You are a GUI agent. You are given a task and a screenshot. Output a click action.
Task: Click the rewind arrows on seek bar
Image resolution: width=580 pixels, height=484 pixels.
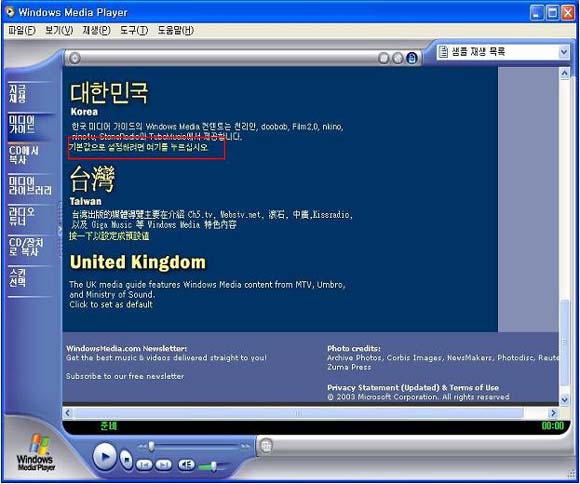click(x=142, y=447)
